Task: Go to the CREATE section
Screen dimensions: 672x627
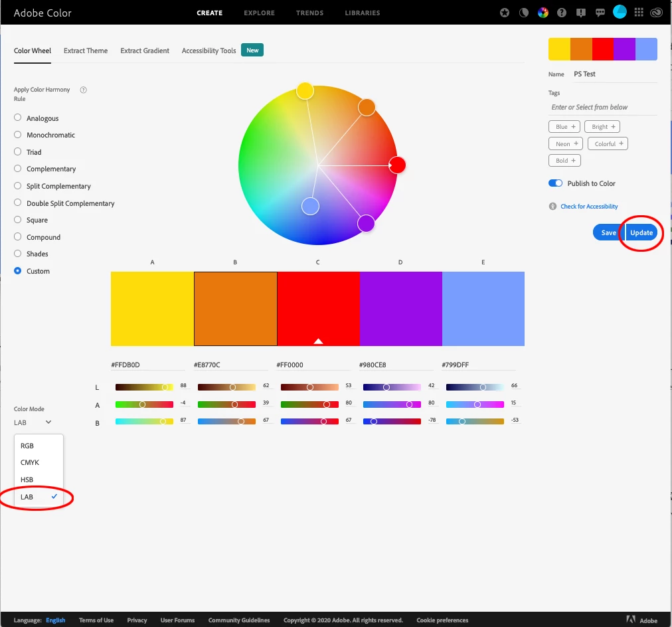Action: click(x=210, y=13)
